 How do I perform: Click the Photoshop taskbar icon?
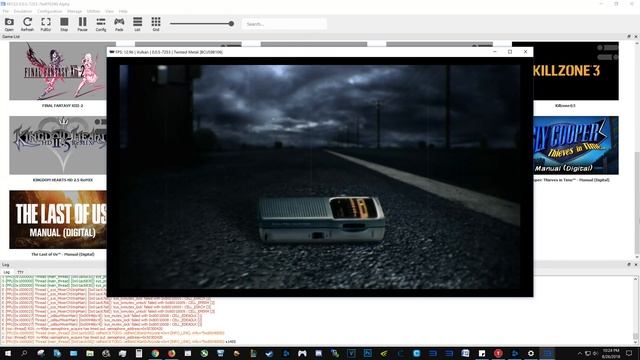pos(367,353)
